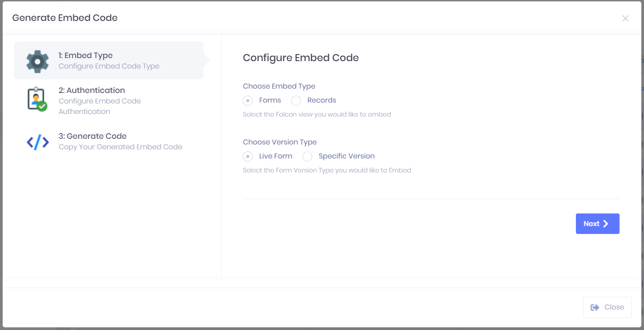This screenshot has width=644, height=330.
Task: Select the Forms radio button
Action: point(248,101)
